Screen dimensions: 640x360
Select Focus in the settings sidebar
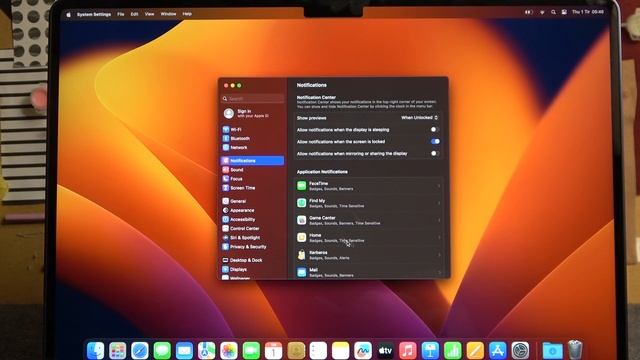252,179
